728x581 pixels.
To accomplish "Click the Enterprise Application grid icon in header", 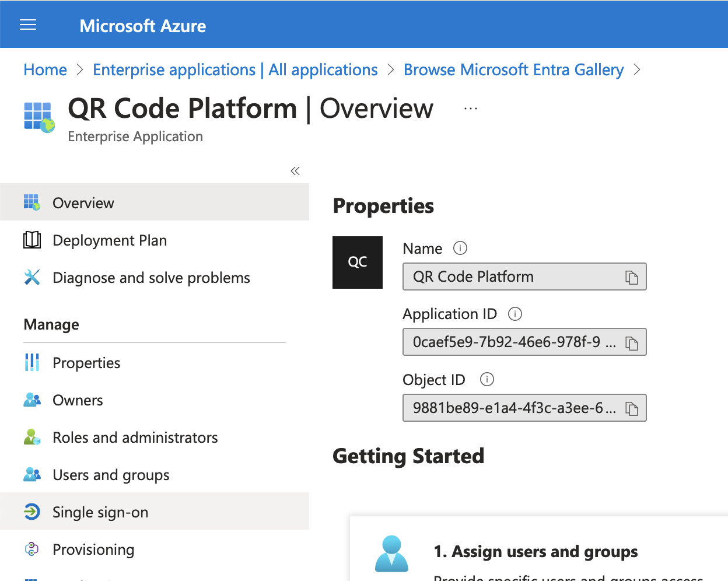I will point(39,117).
